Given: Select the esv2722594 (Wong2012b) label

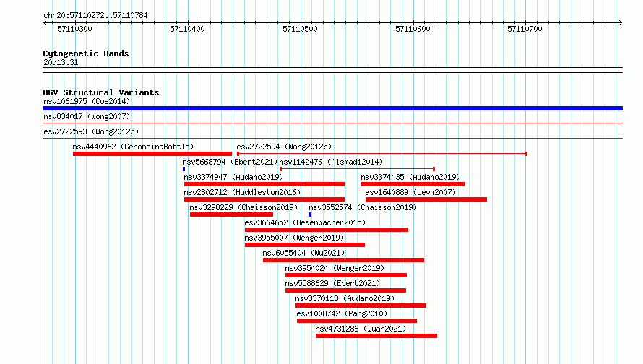Looking at the screenshot, I should click(x=284, y=147).
